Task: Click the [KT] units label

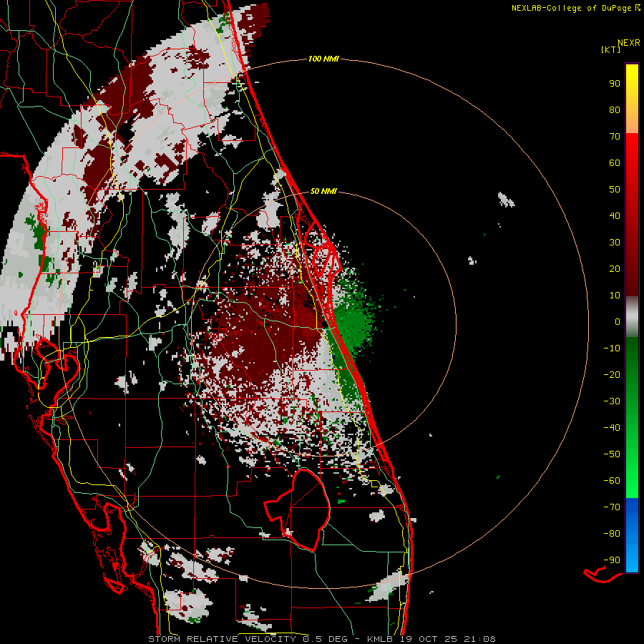Action: click(611, 49)
